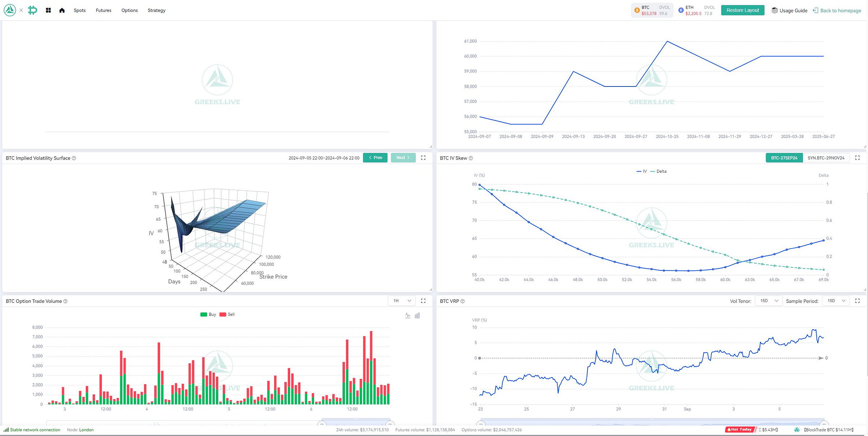Go to the home icon
This screenshot has height=436, width=868.
coord(62,10)
